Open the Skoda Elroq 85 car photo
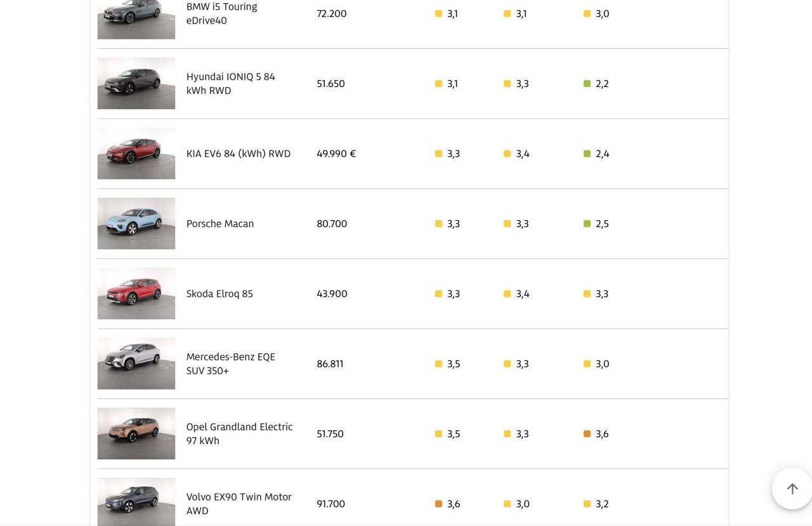Image resolution: width=812 pixels, height=526 pixels. [136, 293]
